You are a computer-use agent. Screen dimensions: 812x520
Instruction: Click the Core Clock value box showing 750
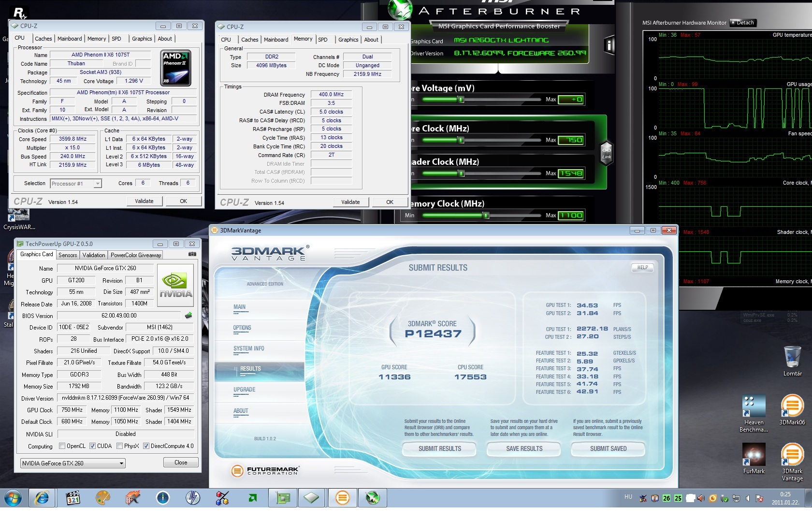coord(571,140)
